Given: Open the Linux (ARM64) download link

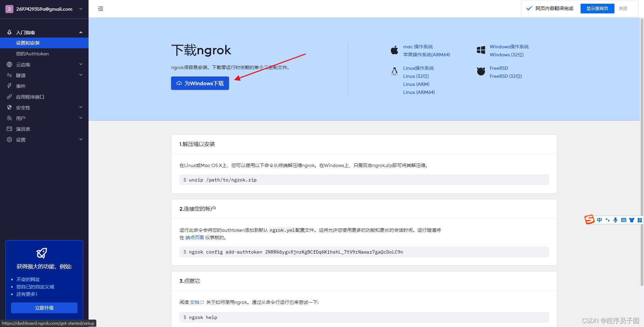Looking at the screenshot, I should (x=419, y=92).
